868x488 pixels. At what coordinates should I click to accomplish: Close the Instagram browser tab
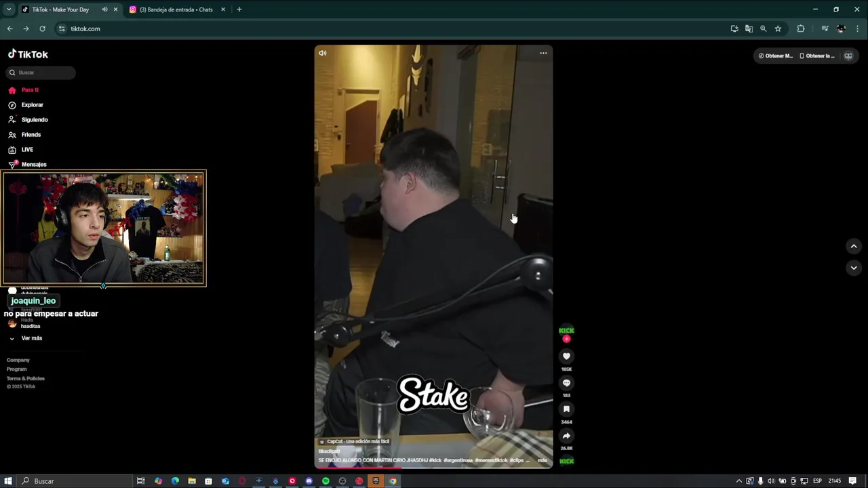click(x=222, y=9)
